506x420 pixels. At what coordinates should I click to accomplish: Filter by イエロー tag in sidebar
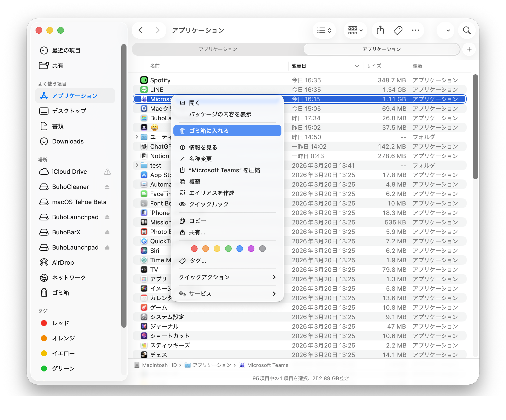tap(75, 353)
